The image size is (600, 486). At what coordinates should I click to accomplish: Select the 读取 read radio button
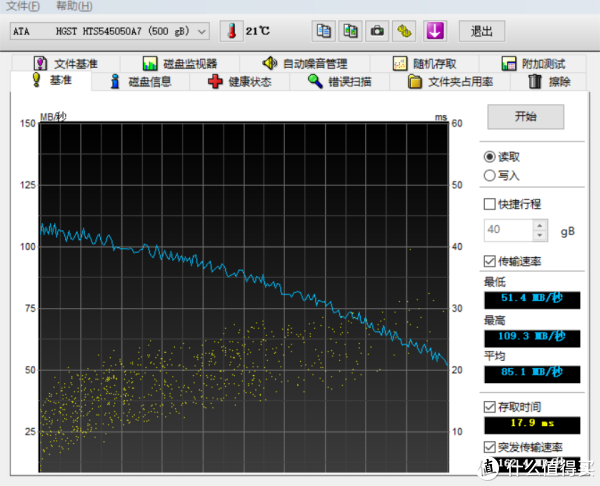click(x=502, y=157)
